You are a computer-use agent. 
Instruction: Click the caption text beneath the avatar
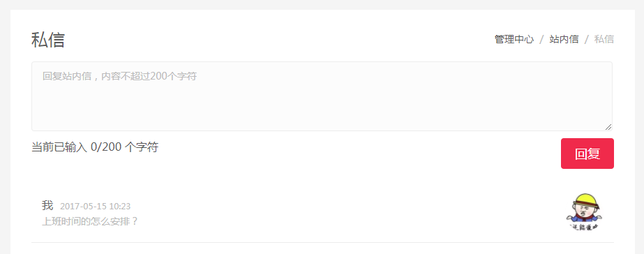point(583,227)
